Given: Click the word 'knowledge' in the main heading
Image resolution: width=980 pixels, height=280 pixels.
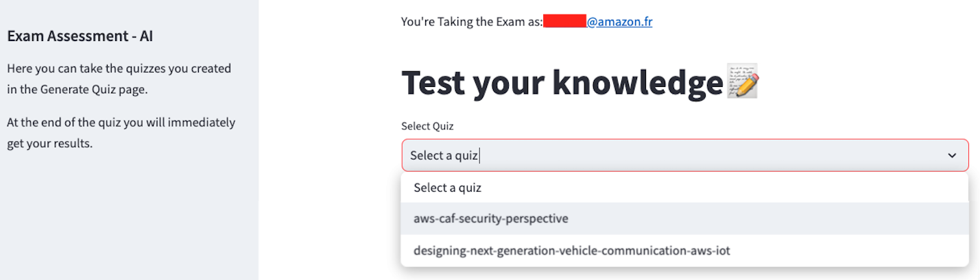Looking at the screenshot, I should coord(637,83).
